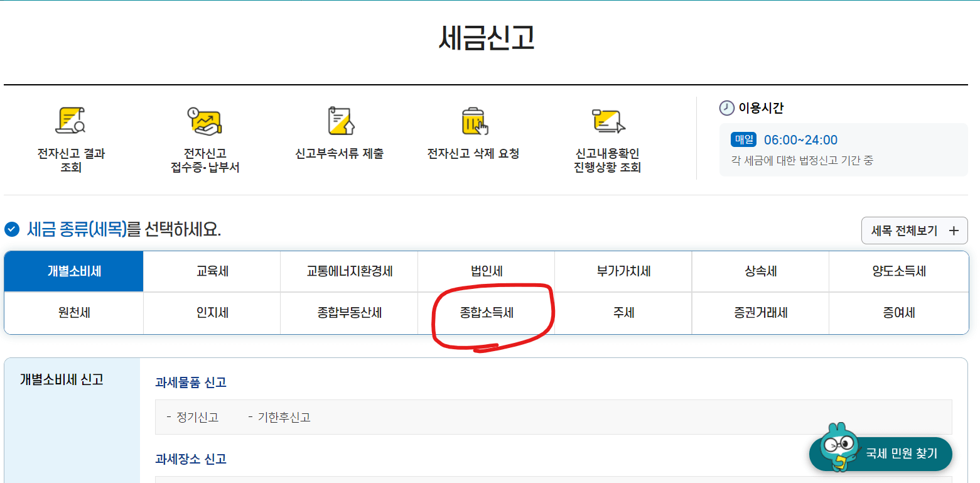
Task: Select the 증권거래세 tax tab
Action: [x=761, y=313]
